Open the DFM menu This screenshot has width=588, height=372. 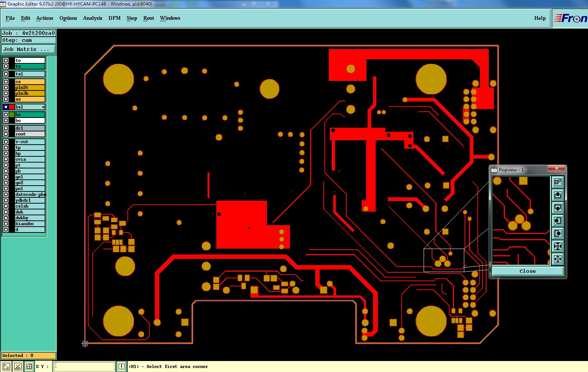[x=115, y=18]
